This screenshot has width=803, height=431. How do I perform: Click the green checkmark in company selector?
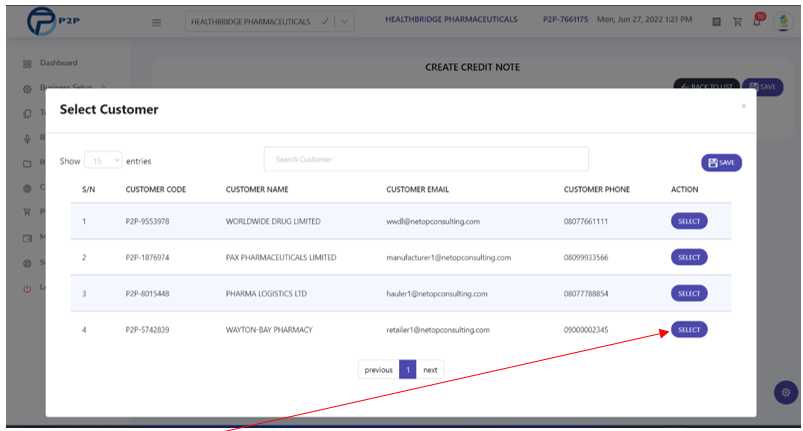click(x=325, y=21)
